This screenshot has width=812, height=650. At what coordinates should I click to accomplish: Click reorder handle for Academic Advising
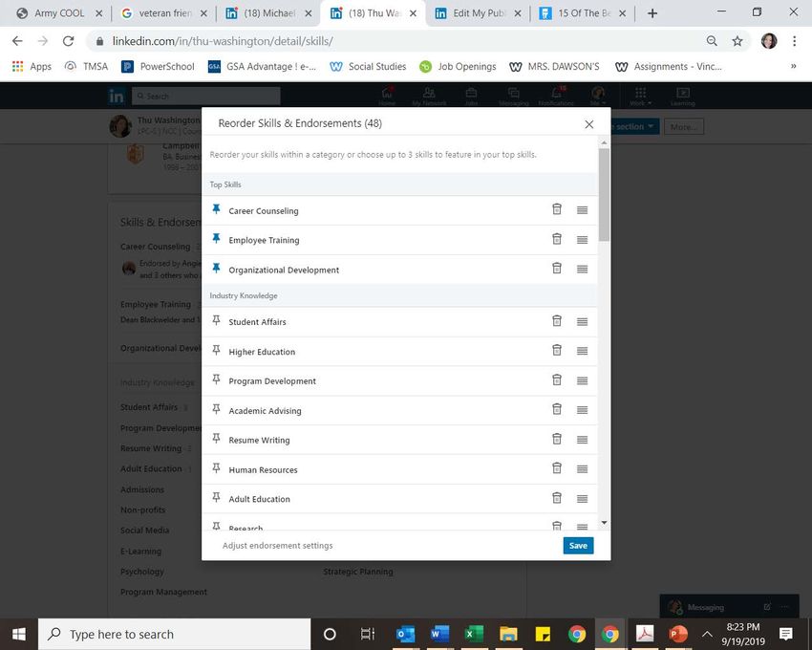pyautogui.click(x=582, y=410)
